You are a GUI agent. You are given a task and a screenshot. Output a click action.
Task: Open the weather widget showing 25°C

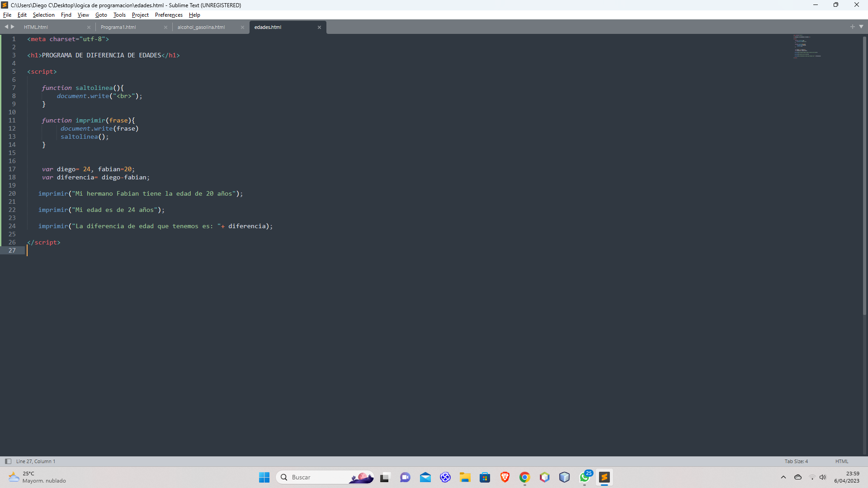tap(37, 477)
